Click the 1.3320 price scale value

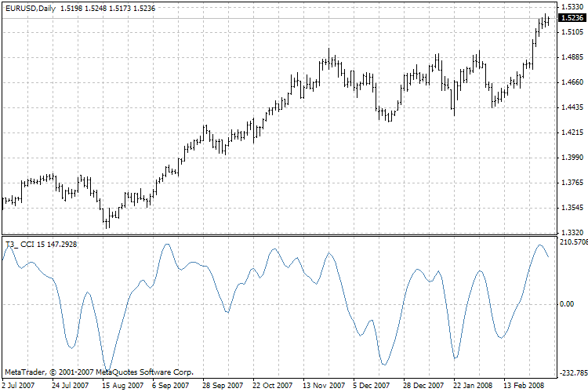572,233
